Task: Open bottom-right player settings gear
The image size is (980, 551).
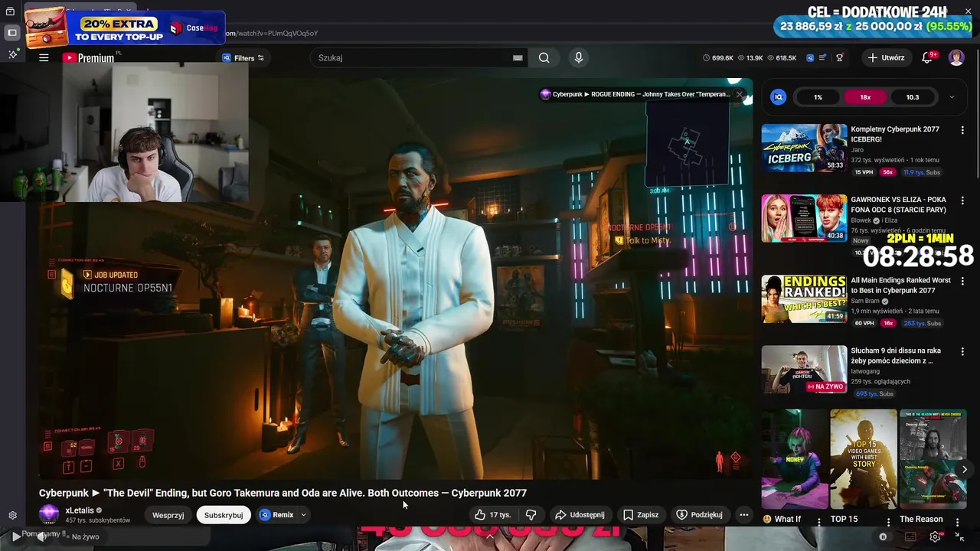Action: (935, 537)
